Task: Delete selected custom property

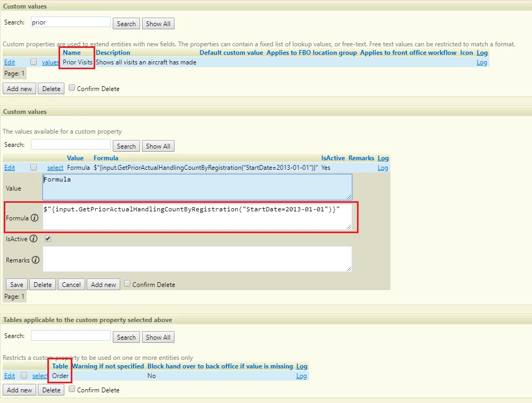Action: [x=51, y=88]
